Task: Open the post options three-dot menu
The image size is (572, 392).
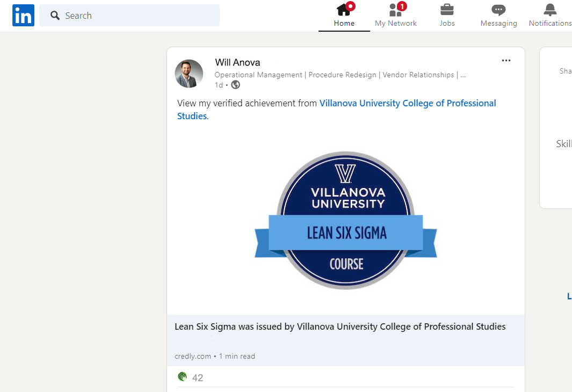Action: [x=506, y=60]
